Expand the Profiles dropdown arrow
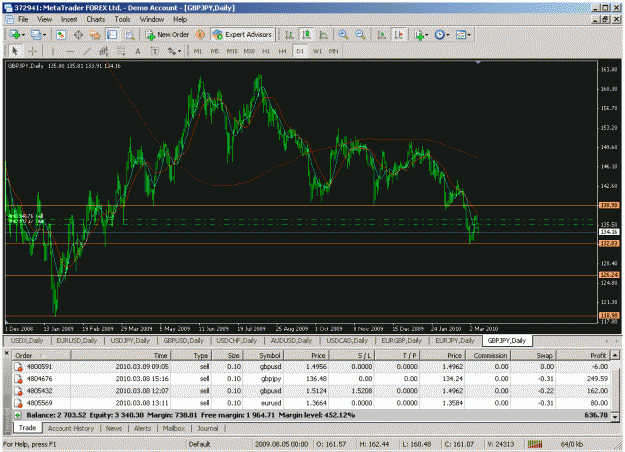This screenshot has height=452, width=625. click(45, 35)
